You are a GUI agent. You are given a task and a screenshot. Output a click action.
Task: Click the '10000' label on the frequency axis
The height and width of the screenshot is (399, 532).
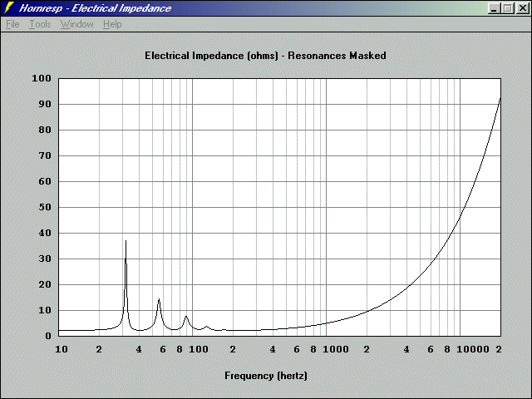[473, 349]
